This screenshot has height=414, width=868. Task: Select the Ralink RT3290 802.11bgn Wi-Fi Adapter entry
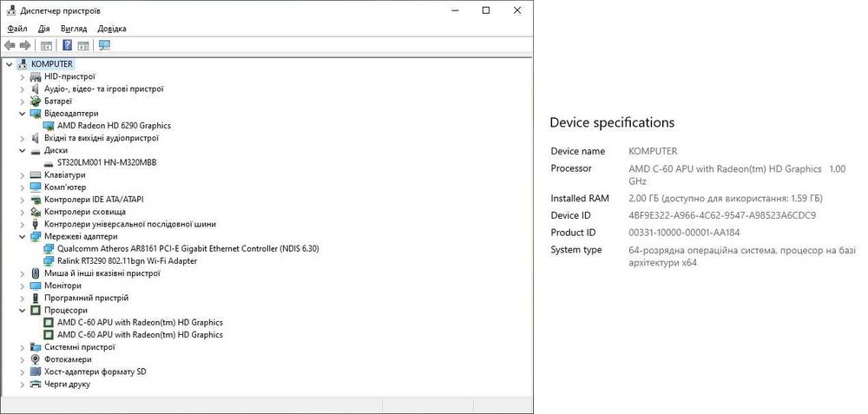click(x=128, y=260)
